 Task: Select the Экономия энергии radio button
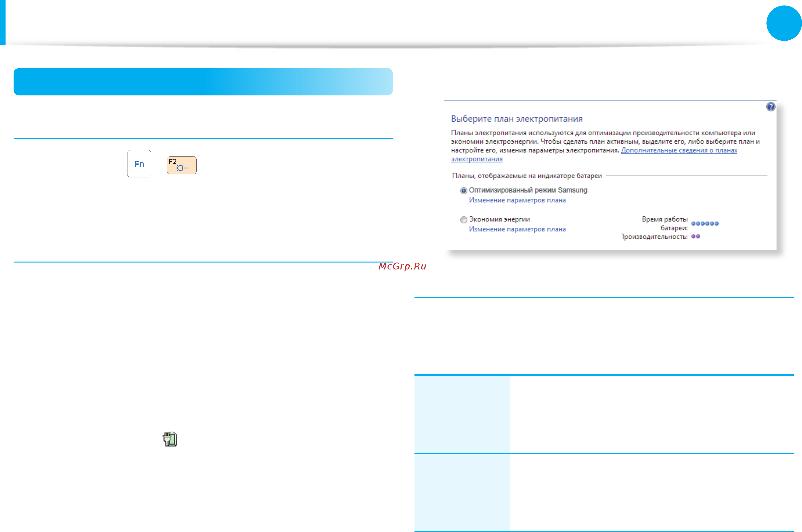[464, 220]
